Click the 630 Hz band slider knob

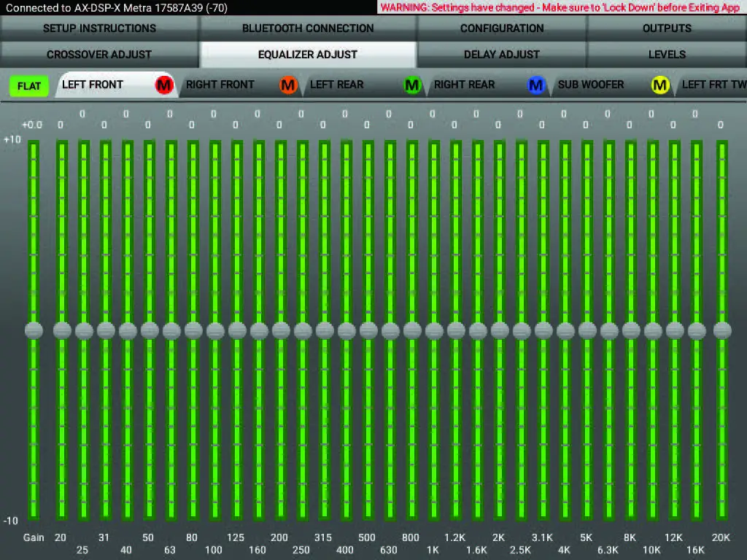tap(391, 330)
